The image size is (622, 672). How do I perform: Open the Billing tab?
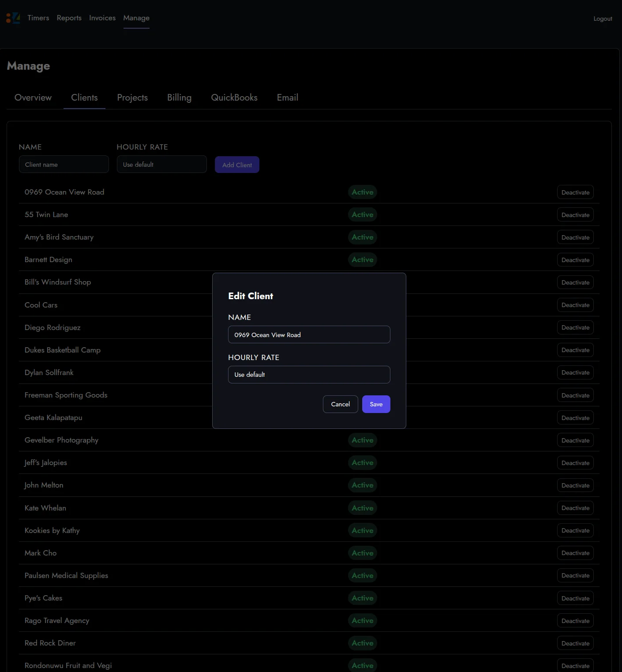pos(179,98)
